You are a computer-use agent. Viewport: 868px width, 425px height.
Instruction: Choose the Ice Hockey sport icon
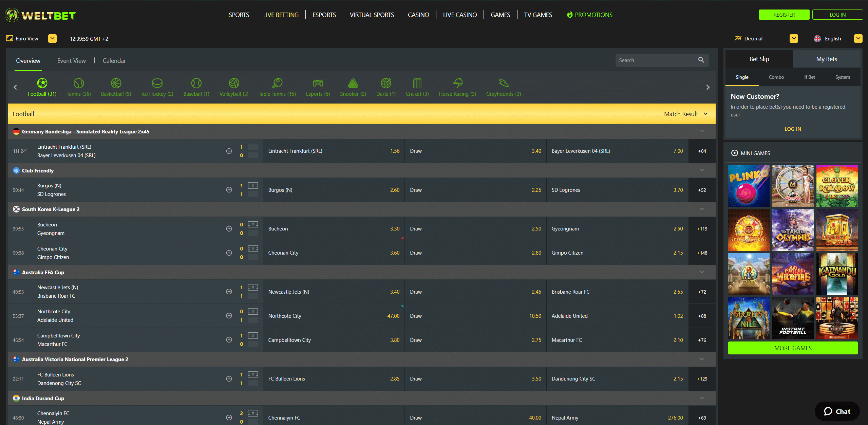157,84
